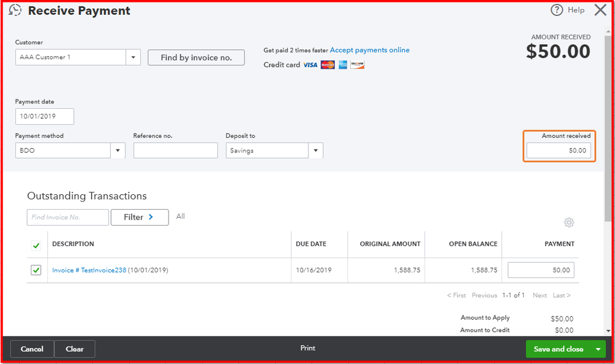The image size is (615, 364).
Task: Click the Find by invoice no button
Action: (x=196, y=57)
